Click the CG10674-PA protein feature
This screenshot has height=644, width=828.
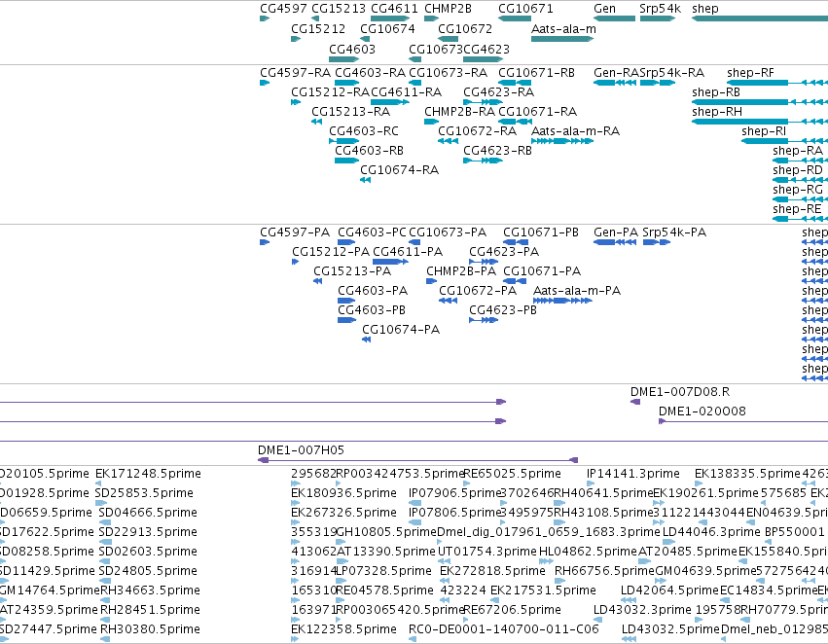click(x=367, y=340)
